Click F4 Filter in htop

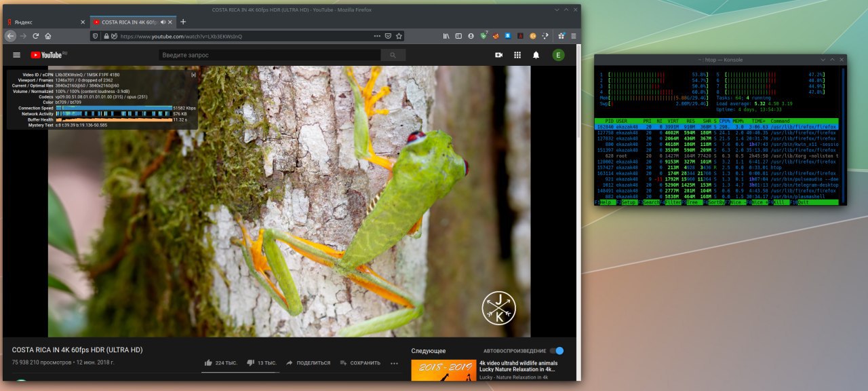point(672,202)
